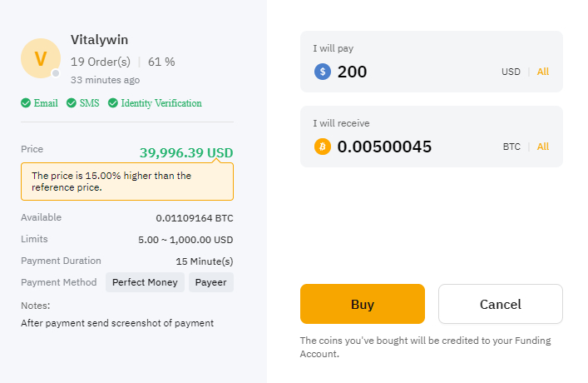Click the blue USD dollar icon
588x383 pixels.
click(x=323, y=72)
